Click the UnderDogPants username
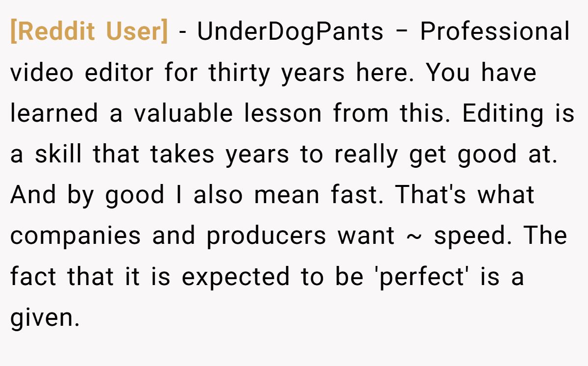This screenshot has height=366, width=588. [x=290, y=32]
